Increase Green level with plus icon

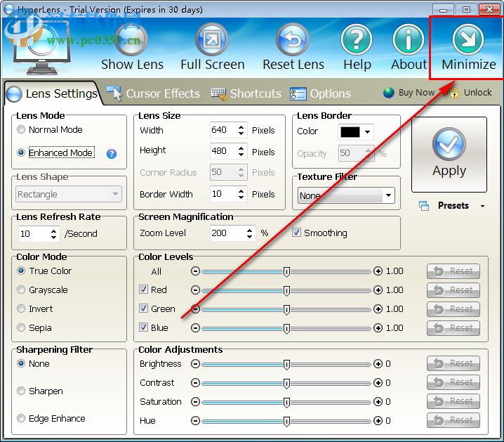pos(378,309)
